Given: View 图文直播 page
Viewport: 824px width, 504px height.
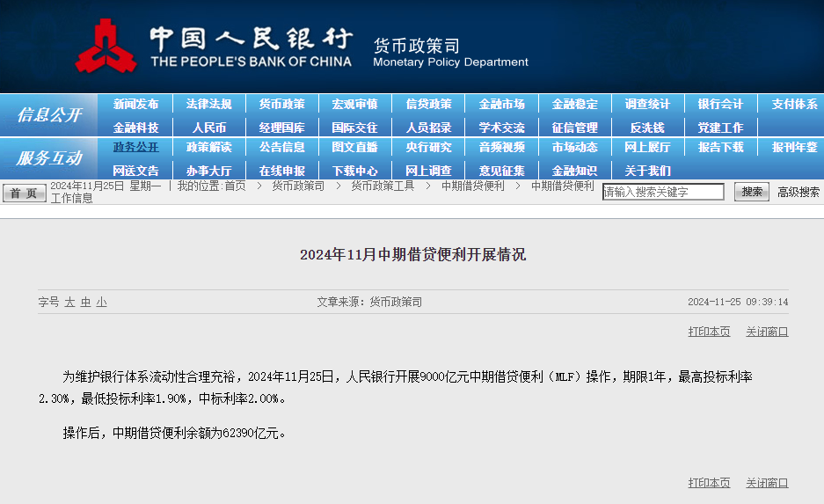Looking at the screenshot, I should click(354, 147).
